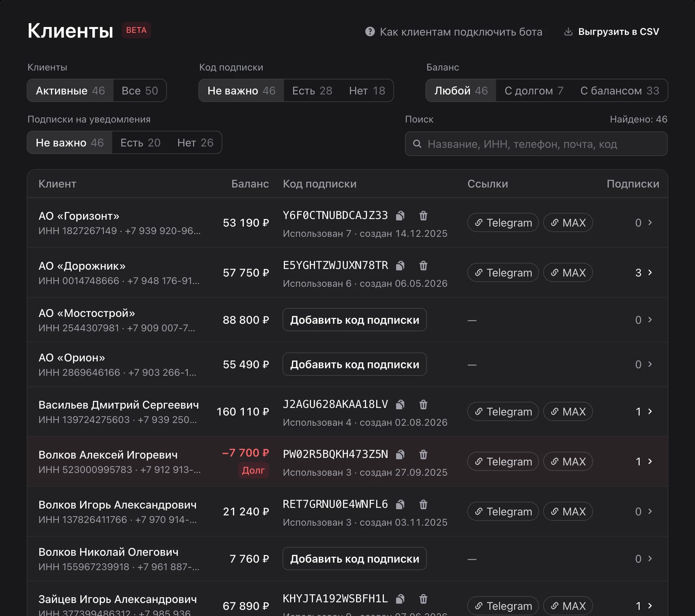Click the magnifier icon in search field

[417, 144]
